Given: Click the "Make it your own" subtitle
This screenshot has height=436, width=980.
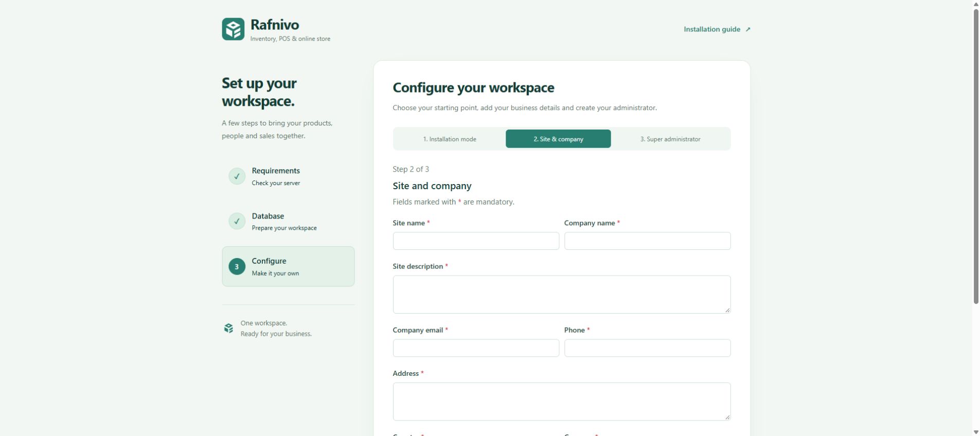Looking at the screenshot, I should 275,274.
